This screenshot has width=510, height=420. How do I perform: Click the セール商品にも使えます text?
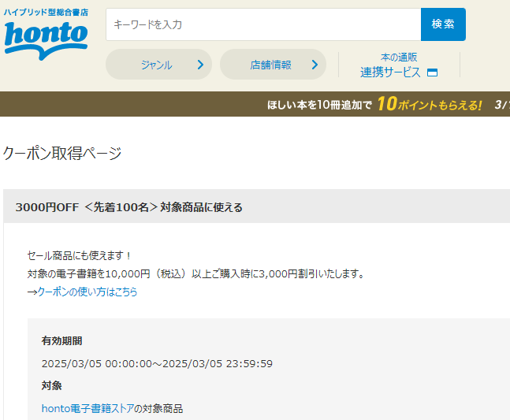tap(80, 255)
